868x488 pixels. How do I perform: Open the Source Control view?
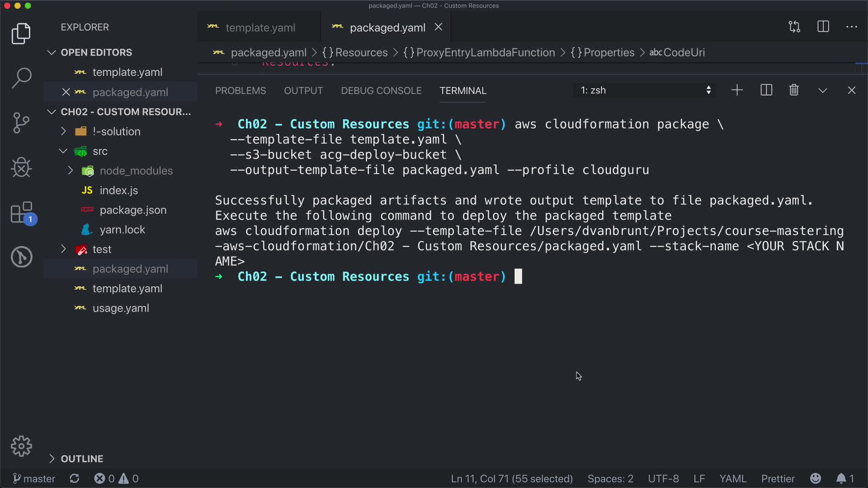pos(21,122)
